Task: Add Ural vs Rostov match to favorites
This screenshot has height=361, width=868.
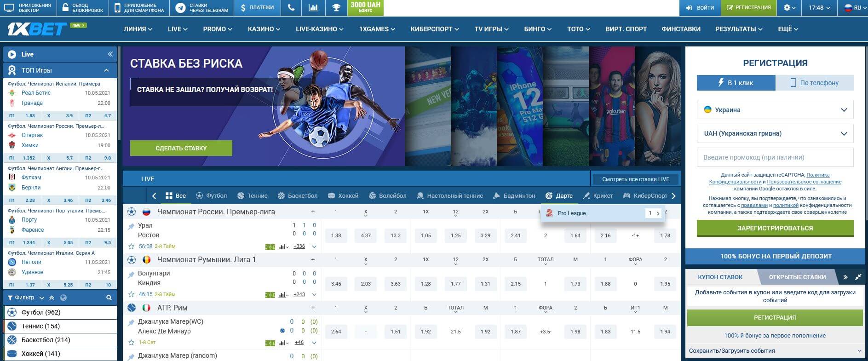Action: 132,246
